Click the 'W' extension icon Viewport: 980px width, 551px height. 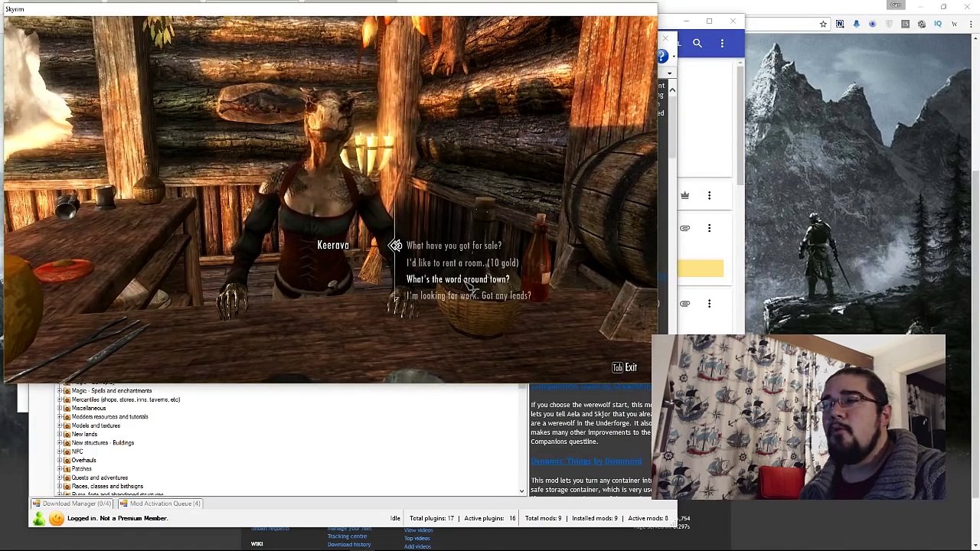(954, 24)
